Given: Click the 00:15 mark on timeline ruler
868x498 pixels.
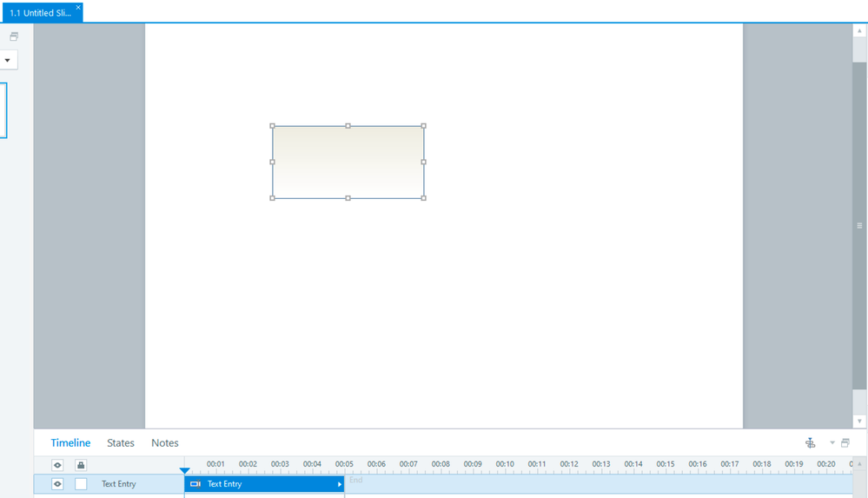Looking at the screenshot, I should (x=666, y=464).
